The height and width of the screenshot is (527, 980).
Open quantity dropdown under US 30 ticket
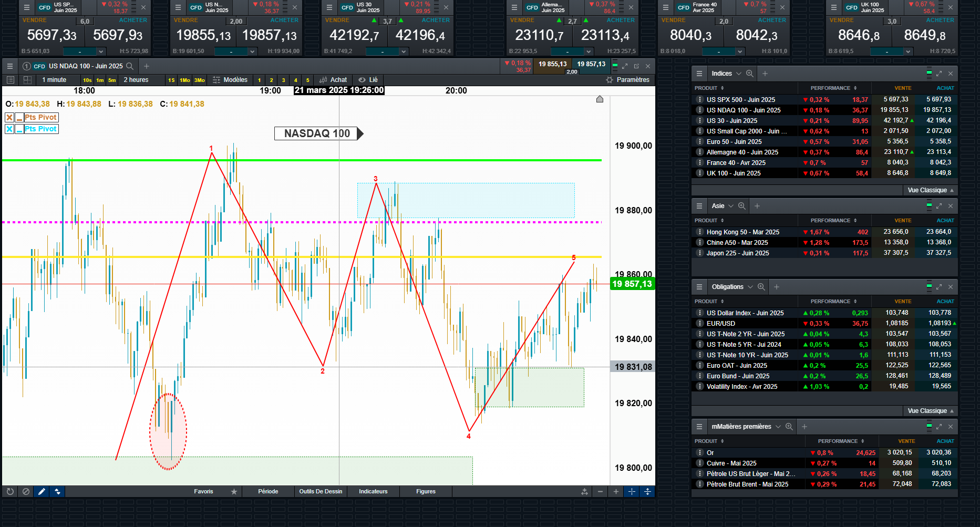pyautogui.click(x=387, y=51)
